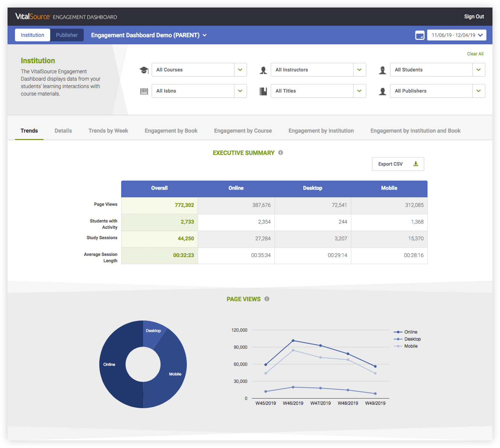Click overall Study Sessions value 44,250
The height and width of the screenshot is (448, 500).
tap(186, 238)
